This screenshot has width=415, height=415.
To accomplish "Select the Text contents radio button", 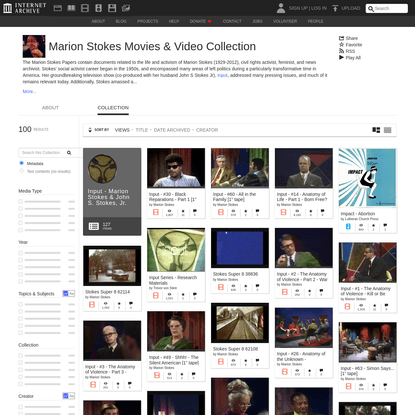I will click(21, 171).
